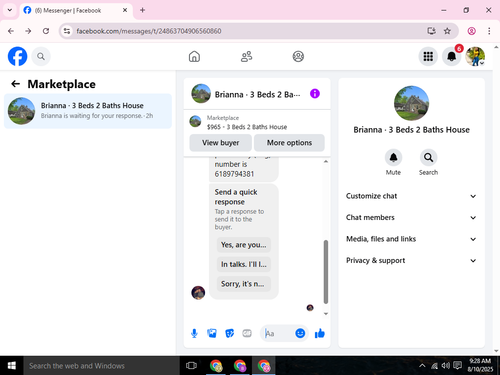Click the sender avatar beside quick responses
This screenshot has width=500, height=375.
coord(198,292)
